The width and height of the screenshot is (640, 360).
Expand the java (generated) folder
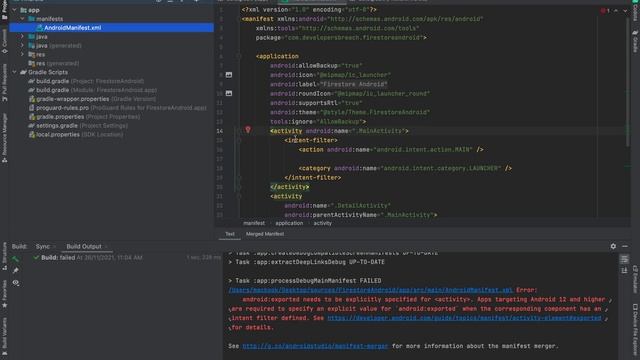(x=23, y=45)
